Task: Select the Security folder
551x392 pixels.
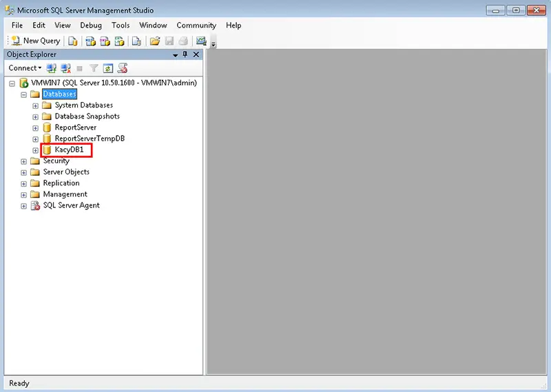Action: click(x=56, y=161)
